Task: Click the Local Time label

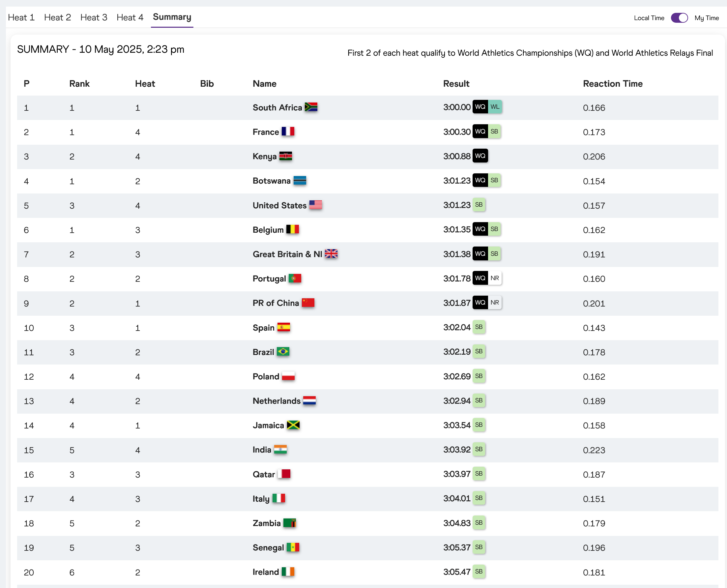Action: pos(649,18)
